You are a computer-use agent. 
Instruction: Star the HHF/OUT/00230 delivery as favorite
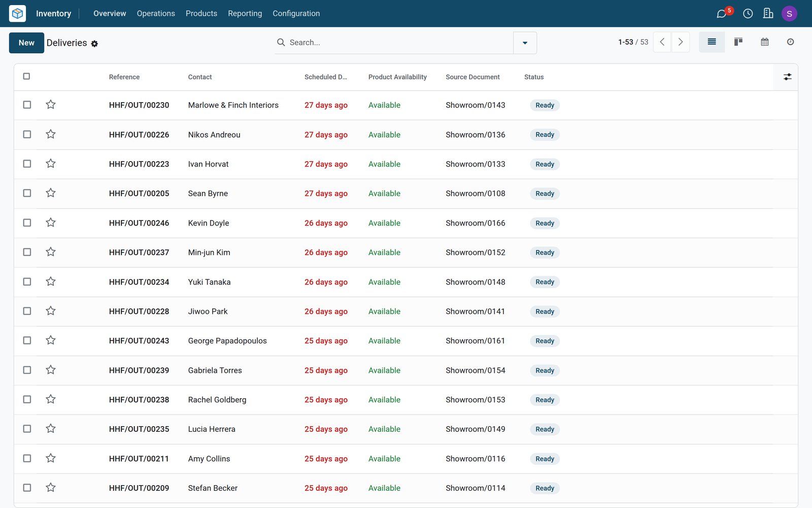[x=51, y=105]
